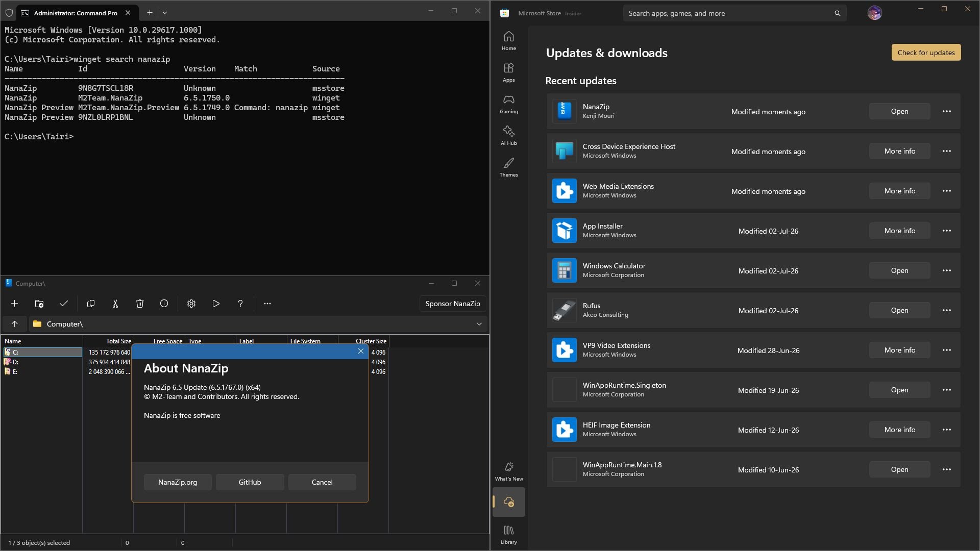Sort by the Name column header in NanaZip

click(42, 341)
